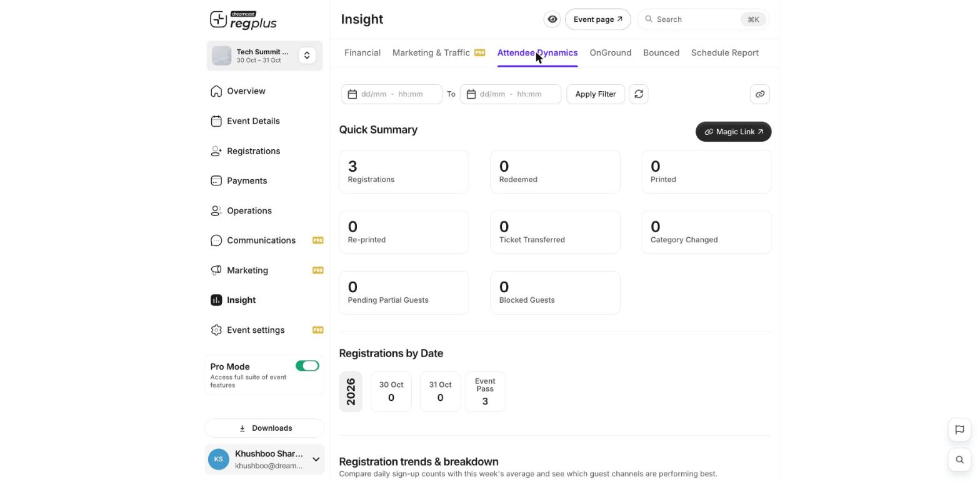Screen dimensions: 980x482
Task: Toggle Pro Mode switch off
Action: (x=307, y=366)
